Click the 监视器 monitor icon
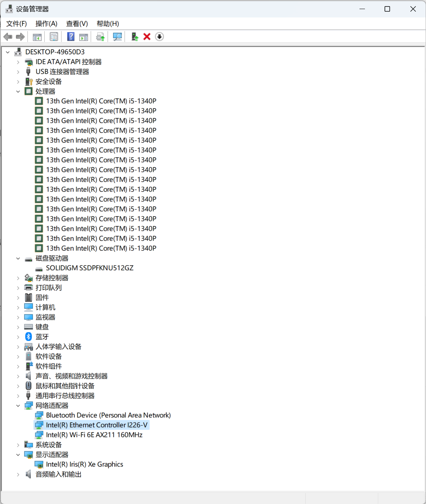Image resolution: width=426 pixels, height=504 pixels. point(28,317)
